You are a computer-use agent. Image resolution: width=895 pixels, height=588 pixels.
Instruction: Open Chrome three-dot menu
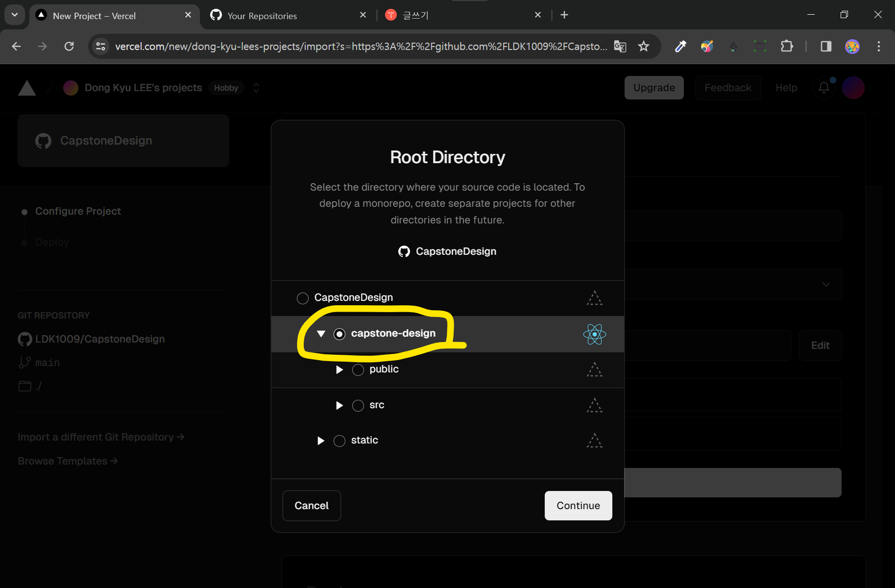click(x=879, y=47)
